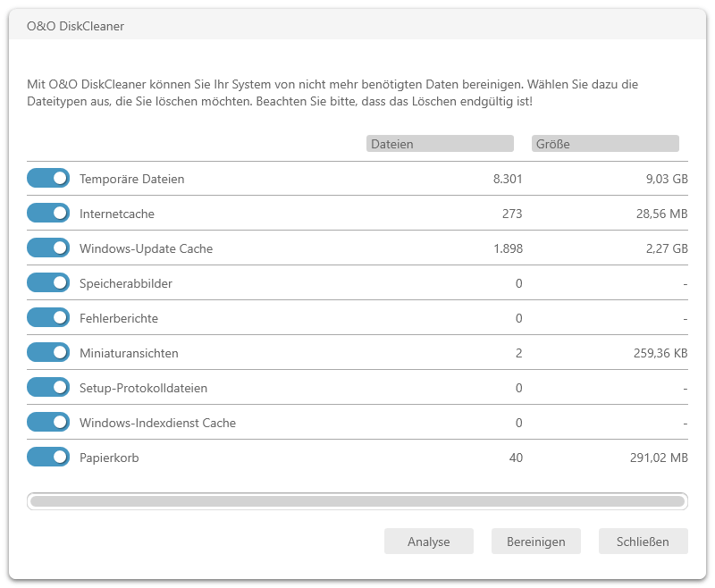This screenshot has height=588, width=715.
Task: Start cleanup with the Bereinigen button
Action: click(535, 542)
